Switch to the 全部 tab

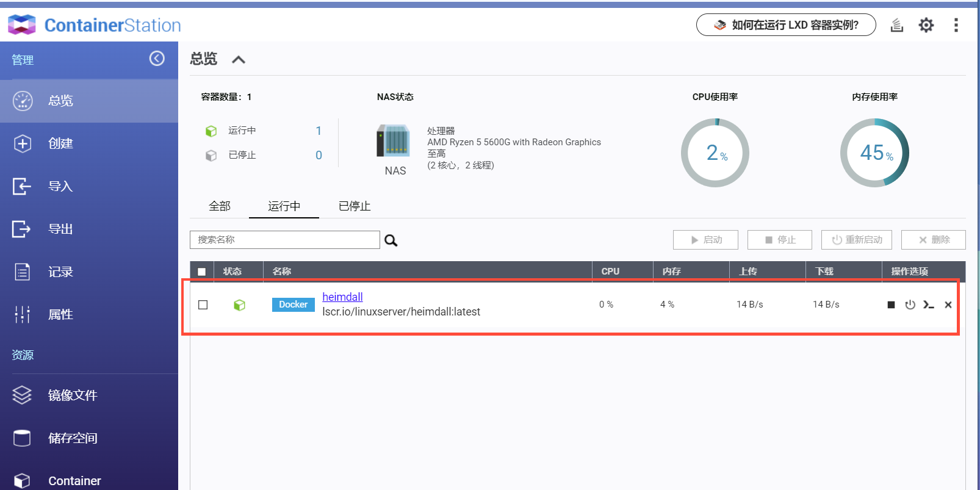[x=220, y=206]
